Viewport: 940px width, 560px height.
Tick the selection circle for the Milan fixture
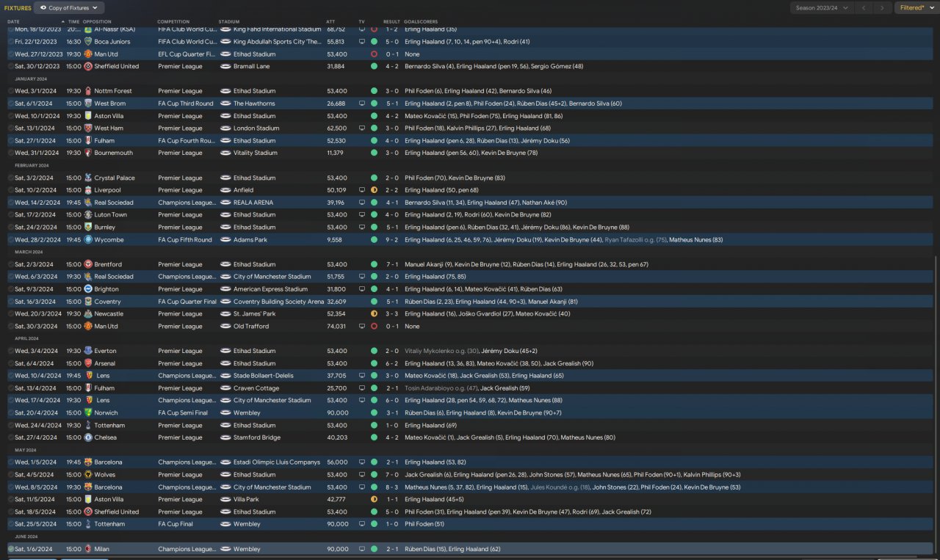tap(11, 549)
